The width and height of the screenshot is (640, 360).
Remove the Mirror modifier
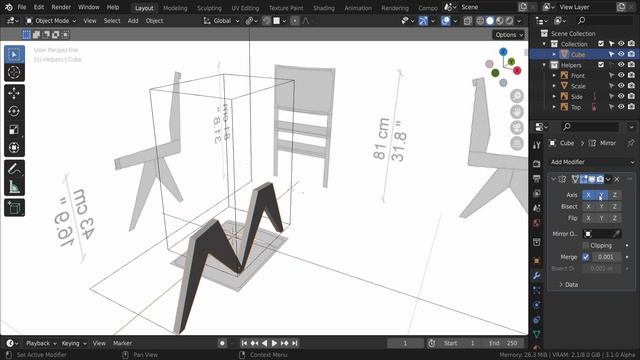[x=617, y=179]
